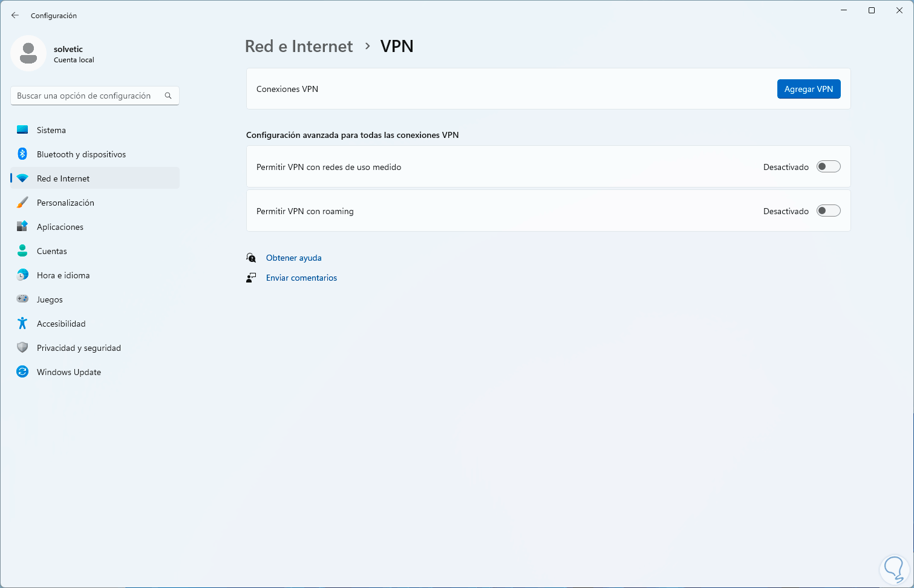Open Hora e idioma clock icon
This screenshot has height=588, width=914.
22,275
